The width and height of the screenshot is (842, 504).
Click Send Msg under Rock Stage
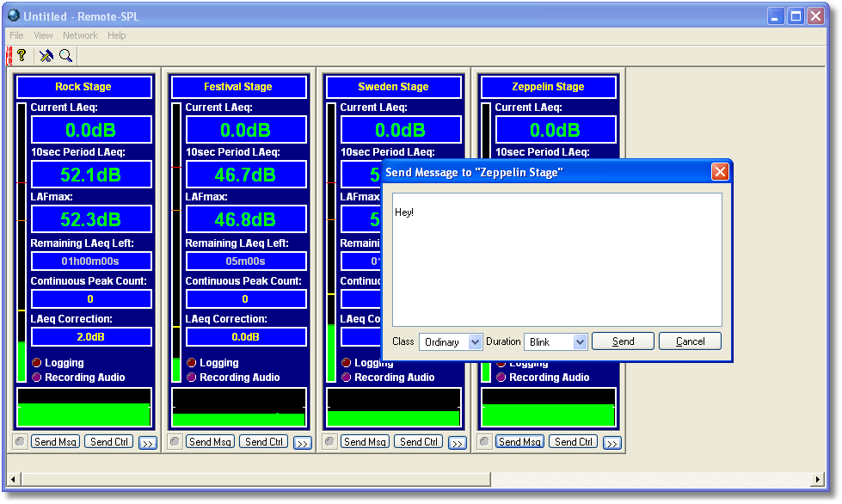click(x=55, y=442)
